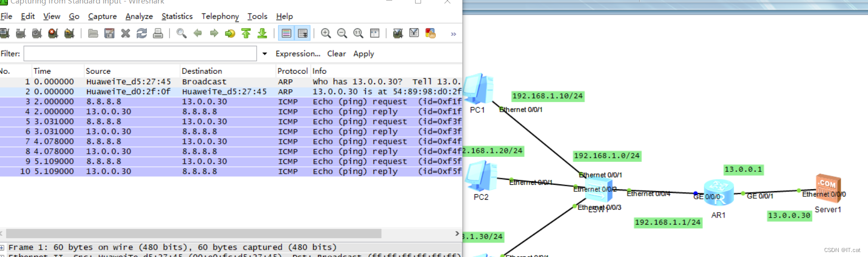Open the filter history dropdown arrow

(265, 54)
